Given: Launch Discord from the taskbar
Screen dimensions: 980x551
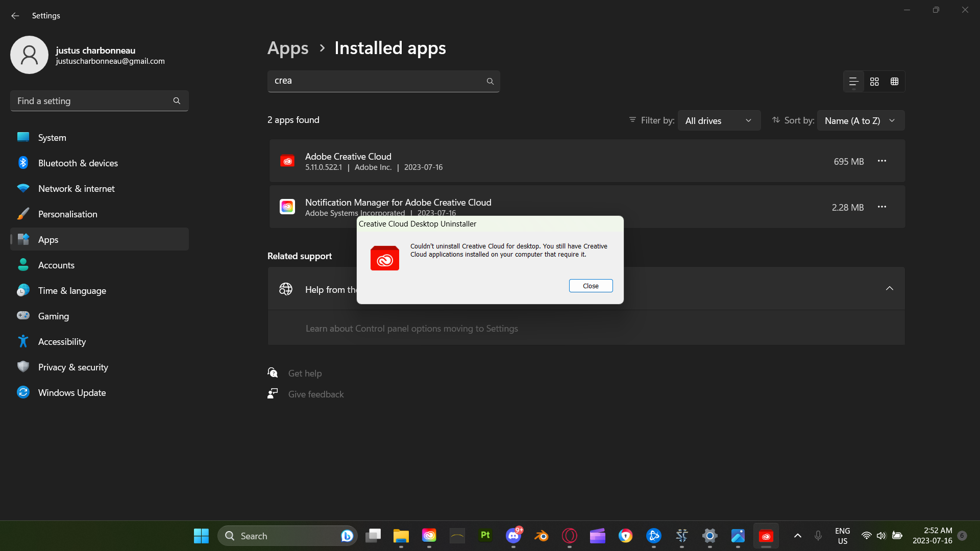Looking at the screenshot, I should coord(514,536).
